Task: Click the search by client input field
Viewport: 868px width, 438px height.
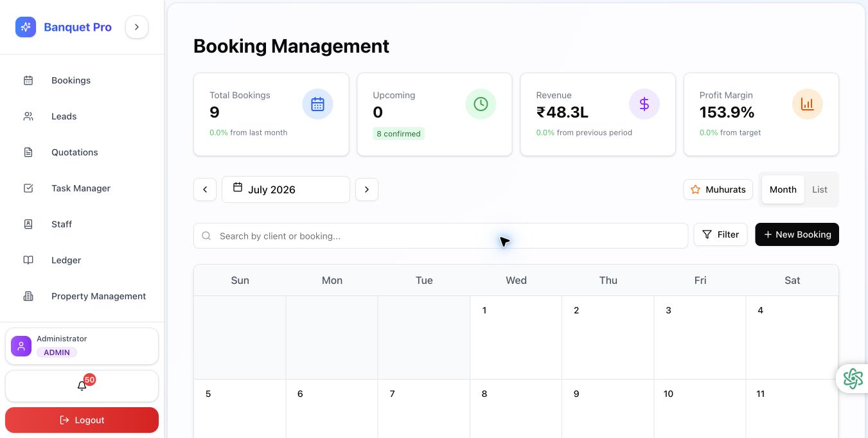Action: coord(441,236)
